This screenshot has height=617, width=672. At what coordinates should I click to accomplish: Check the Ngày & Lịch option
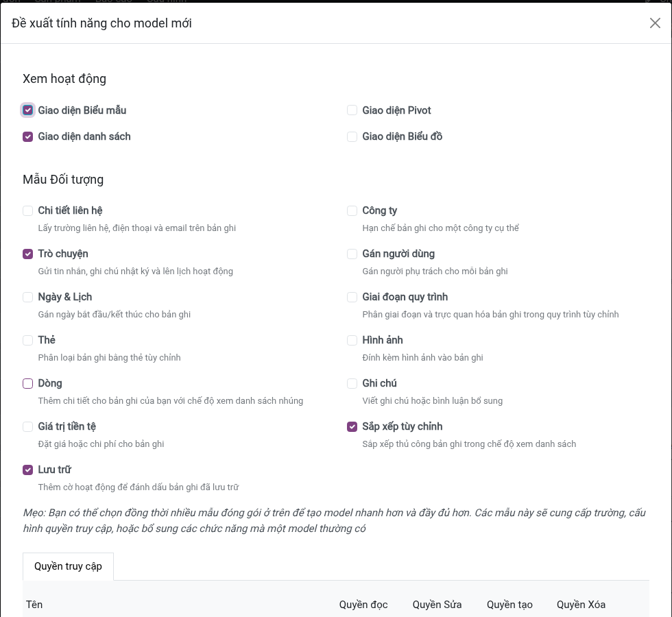pos(28,297)
